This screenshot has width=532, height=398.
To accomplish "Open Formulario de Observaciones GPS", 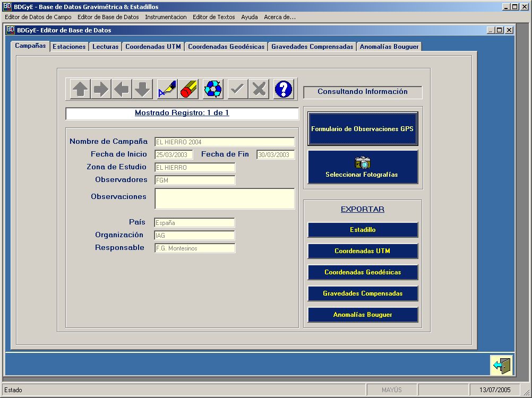I will click(x=363, y=129).
